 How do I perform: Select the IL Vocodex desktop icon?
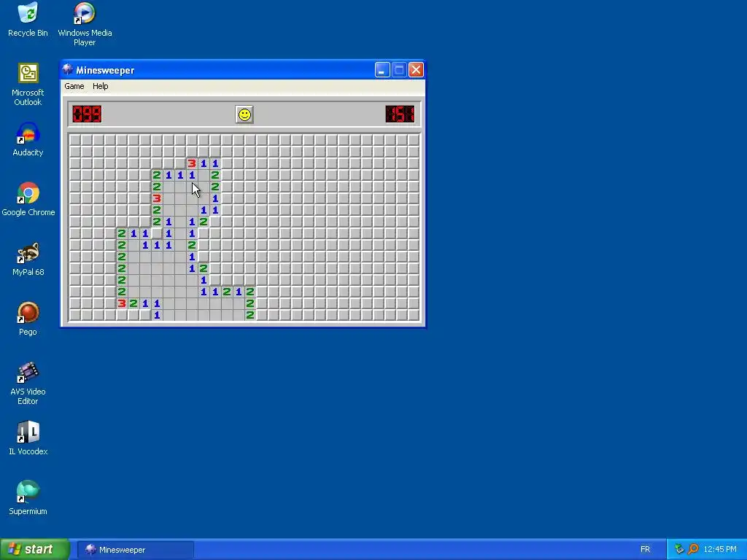click(x=28, y=438)
